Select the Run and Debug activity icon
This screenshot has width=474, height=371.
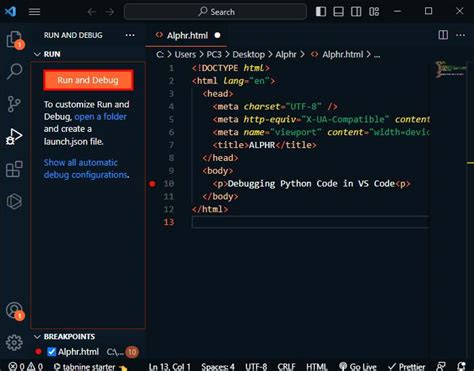(x=14, y=136)
